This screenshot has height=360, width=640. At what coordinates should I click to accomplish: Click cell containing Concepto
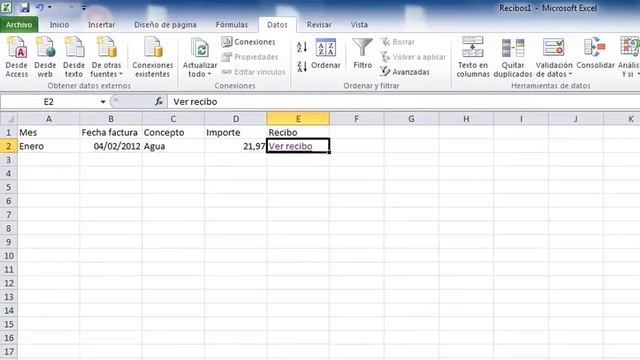coord(173,132)
